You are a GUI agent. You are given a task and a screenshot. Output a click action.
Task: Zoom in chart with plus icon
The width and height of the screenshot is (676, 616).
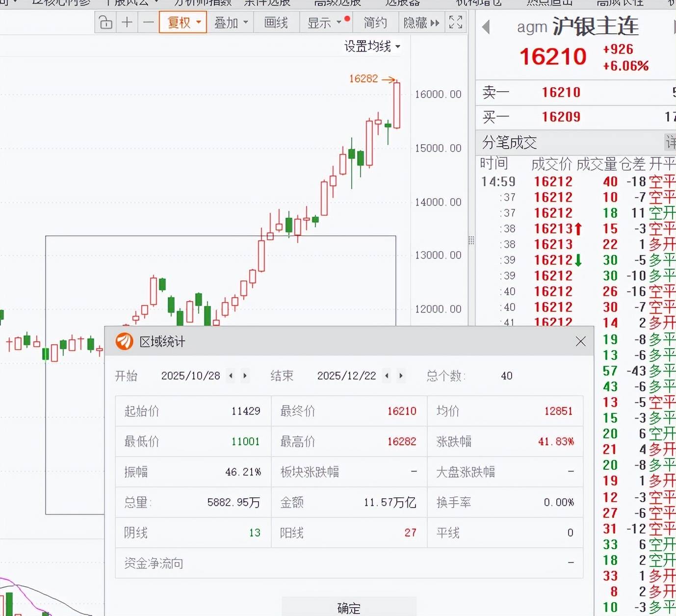coord(127,23)
